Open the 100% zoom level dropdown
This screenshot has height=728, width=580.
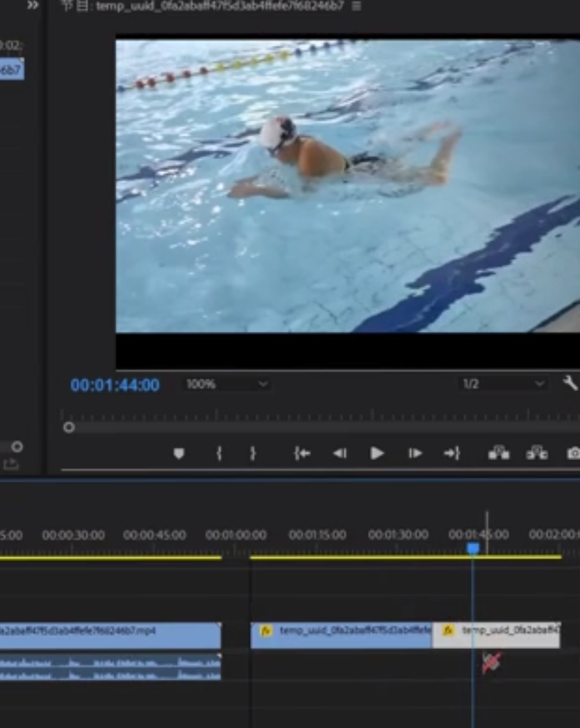pyautogui.click(x=226, y=384)
